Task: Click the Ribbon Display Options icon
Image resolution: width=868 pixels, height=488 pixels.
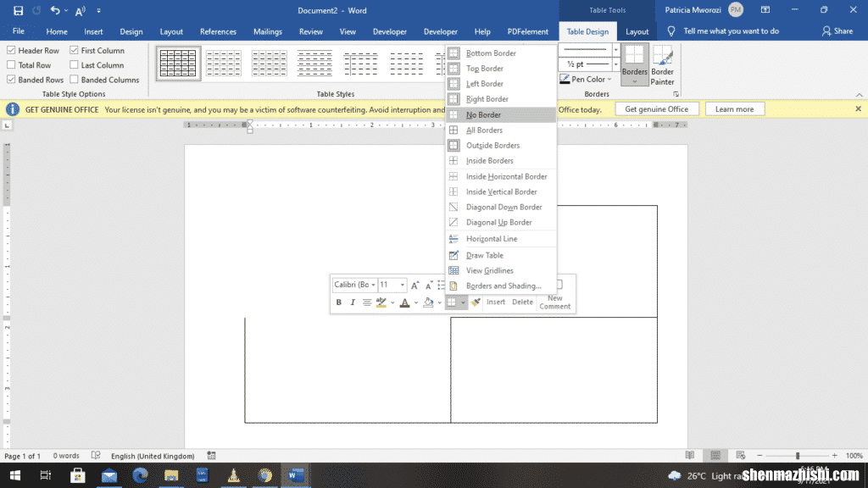Action: coord(765,10)
